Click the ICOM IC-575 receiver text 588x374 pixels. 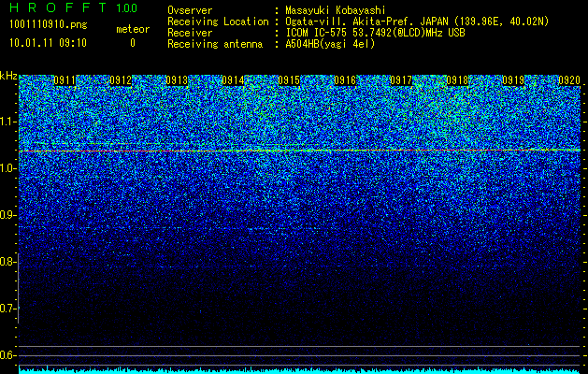coord(375,33)
